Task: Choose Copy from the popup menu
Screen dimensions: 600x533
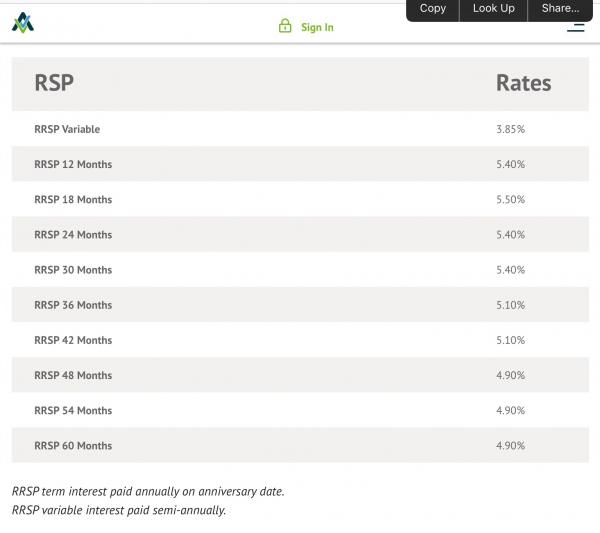Action: 432,9
